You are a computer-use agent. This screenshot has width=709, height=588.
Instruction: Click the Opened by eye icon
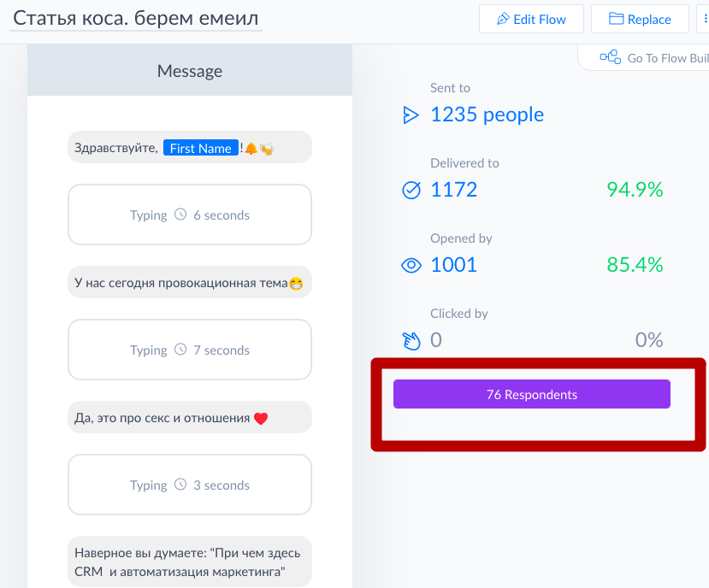click(x=411, y=265)
